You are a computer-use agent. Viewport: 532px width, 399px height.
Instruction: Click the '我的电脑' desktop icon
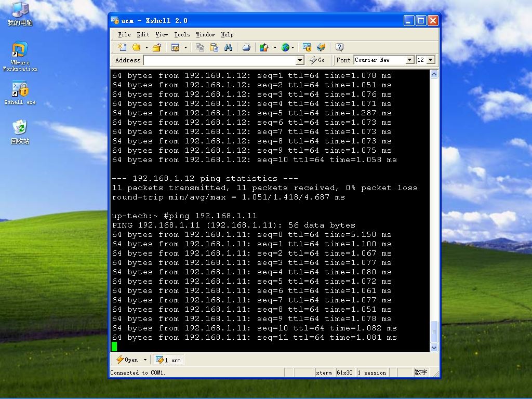pyautogui.click(x=20, y=14)
